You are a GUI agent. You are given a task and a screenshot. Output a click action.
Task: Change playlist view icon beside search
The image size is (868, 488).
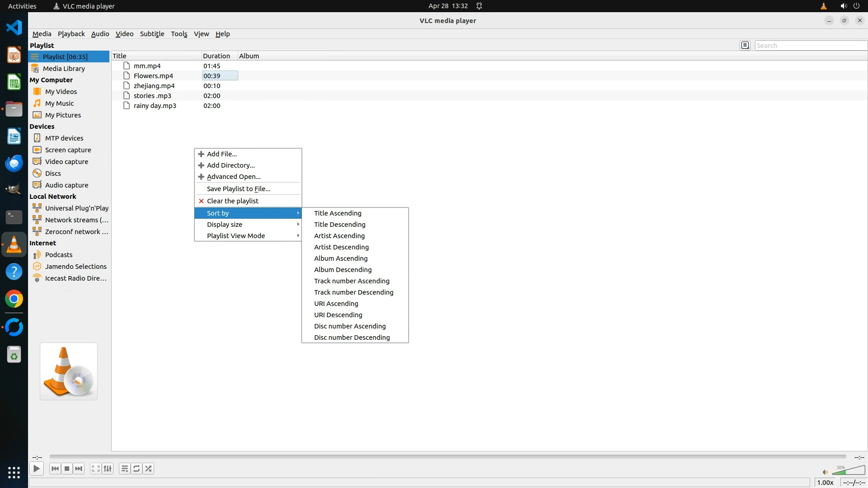pos(745,45)
